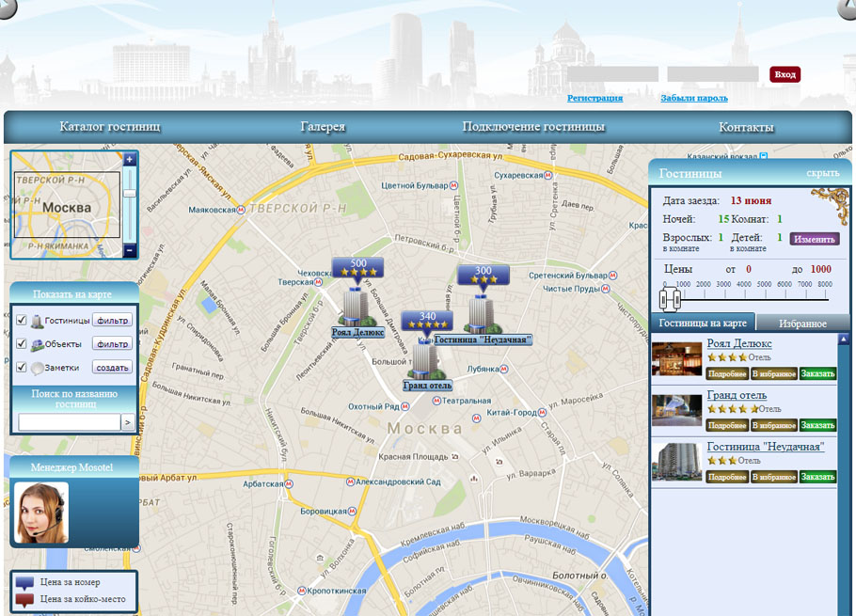856x616 pixels.
Task: Toggle the Гостиницы checkbox
Action: [x=22, y=321]
